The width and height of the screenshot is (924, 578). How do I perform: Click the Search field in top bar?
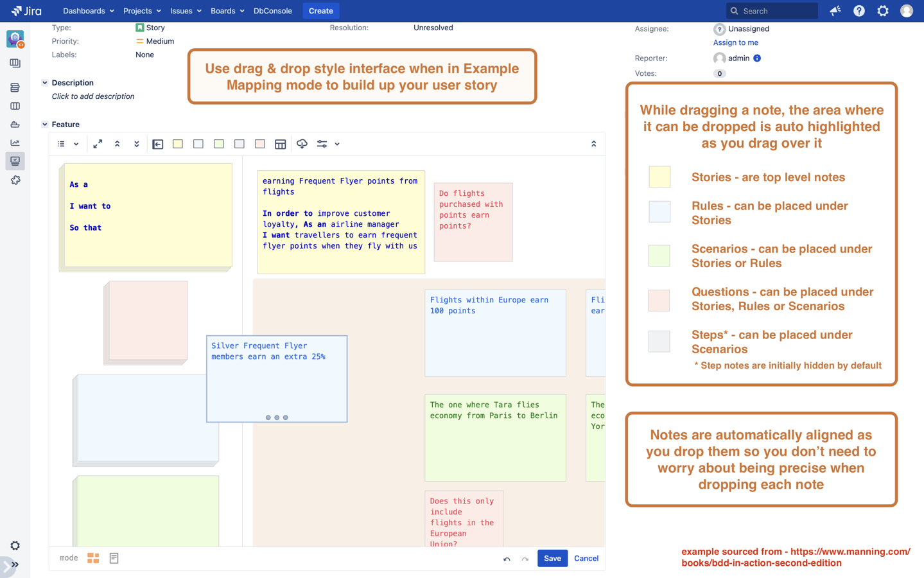(772, 11)
